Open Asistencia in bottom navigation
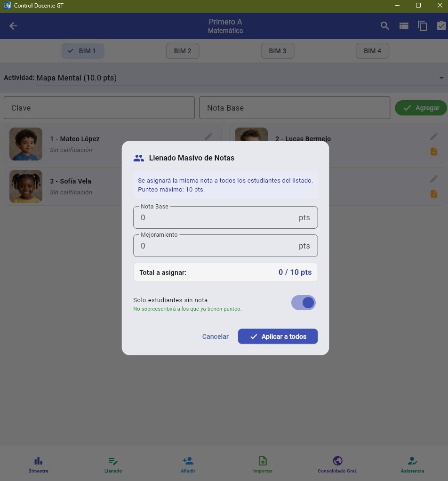Viewport: 448px width, 481px height. click(x=412, y=465)
